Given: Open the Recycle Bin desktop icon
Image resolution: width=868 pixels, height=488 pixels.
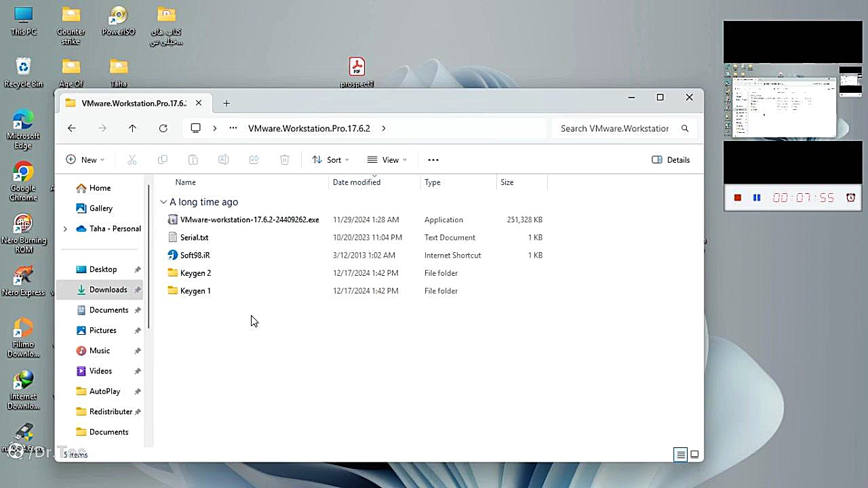Looking at the screenshot, I should 23,73.
